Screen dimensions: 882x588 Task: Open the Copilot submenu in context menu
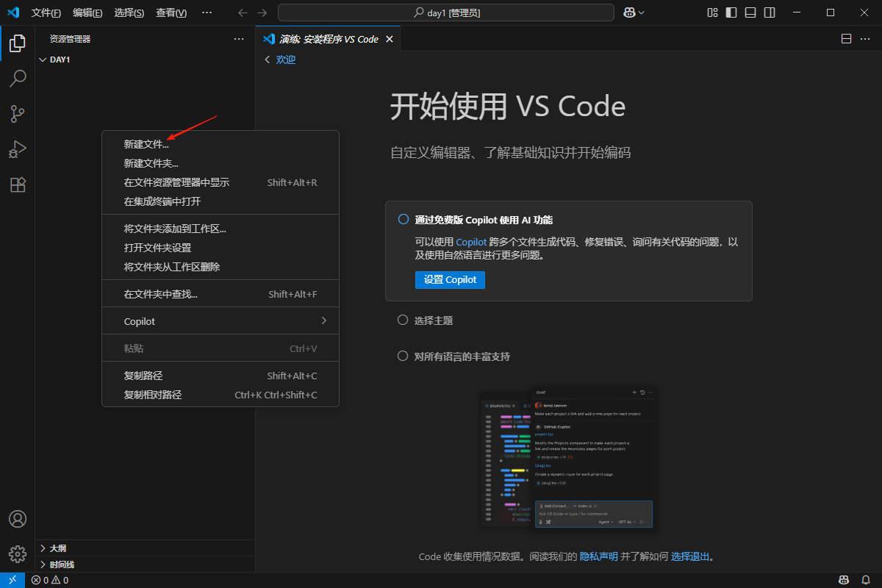[x=220, y=321]
